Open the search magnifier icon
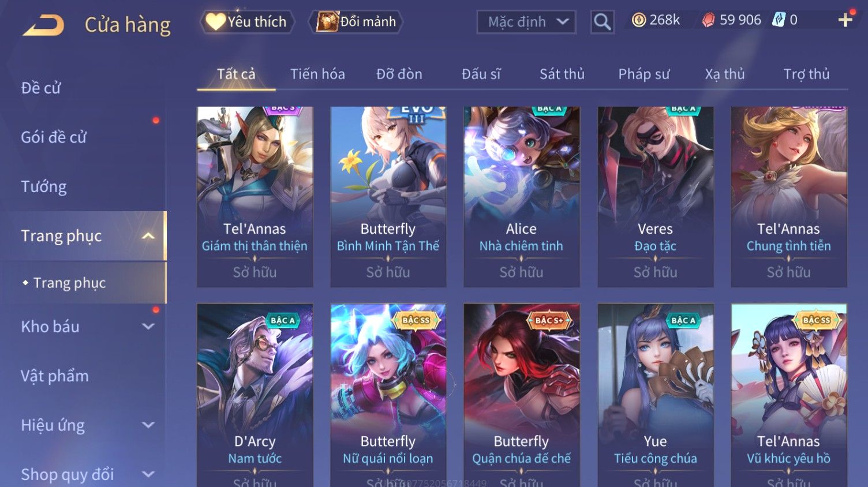Screen dimensions: 868x487 pos(602,22)
